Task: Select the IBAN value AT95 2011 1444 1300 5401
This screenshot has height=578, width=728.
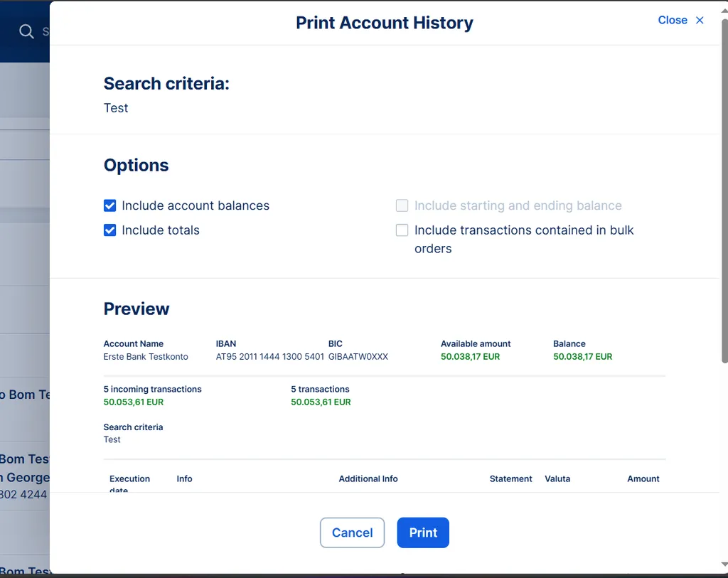Action: point(269,357)
